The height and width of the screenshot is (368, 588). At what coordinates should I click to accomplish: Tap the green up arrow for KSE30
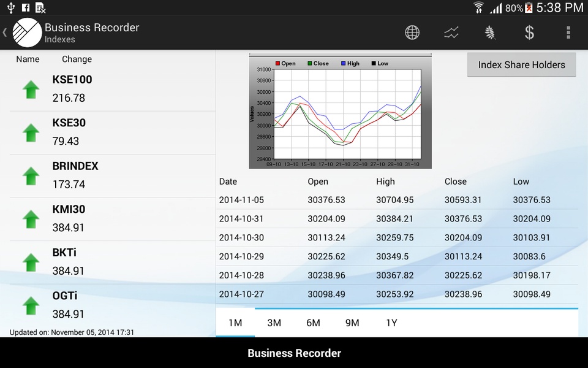[x=31, y=132]
